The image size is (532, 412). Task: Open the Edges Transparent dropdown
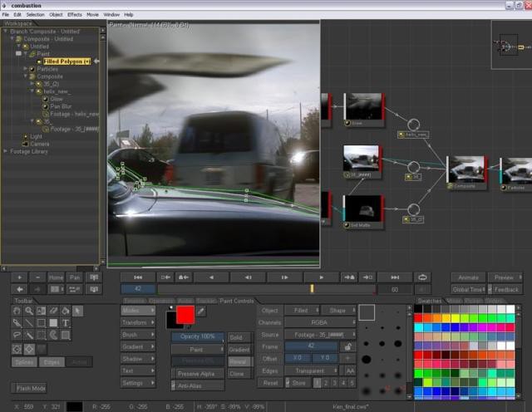[312, 370]
